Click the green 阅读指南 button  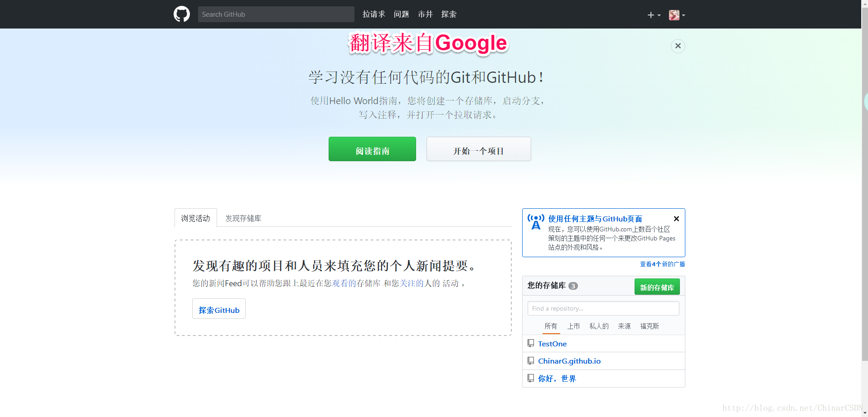372,149
